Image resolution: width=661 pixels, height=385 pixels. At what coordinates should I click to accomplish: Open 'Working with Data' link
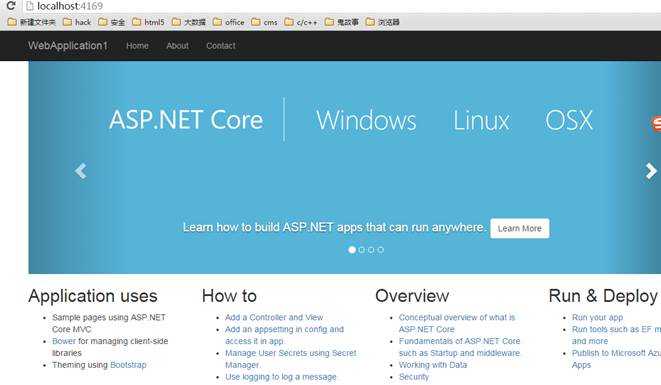pyautogui.click(x=433, y=365)
